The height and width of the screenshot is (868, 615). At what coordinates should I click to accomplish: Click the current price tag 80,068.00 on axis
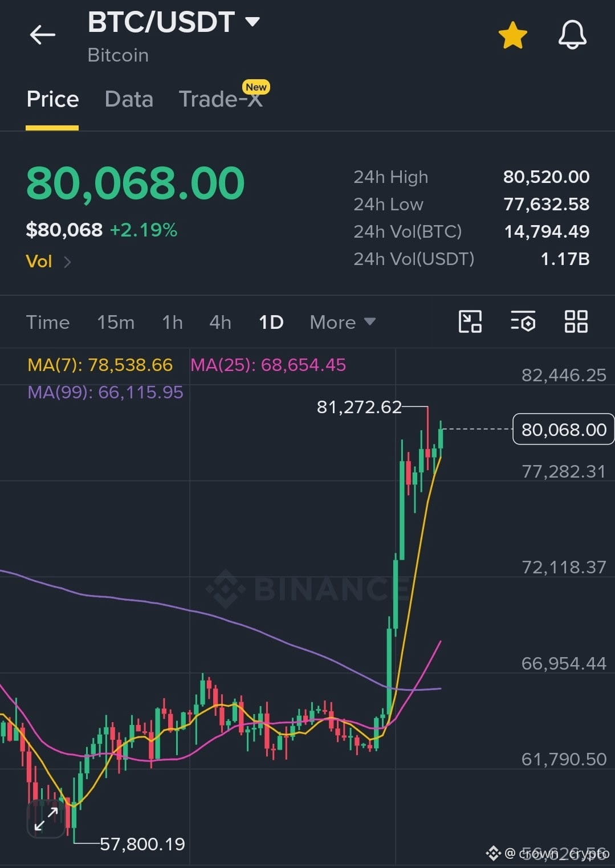[564, 429]
